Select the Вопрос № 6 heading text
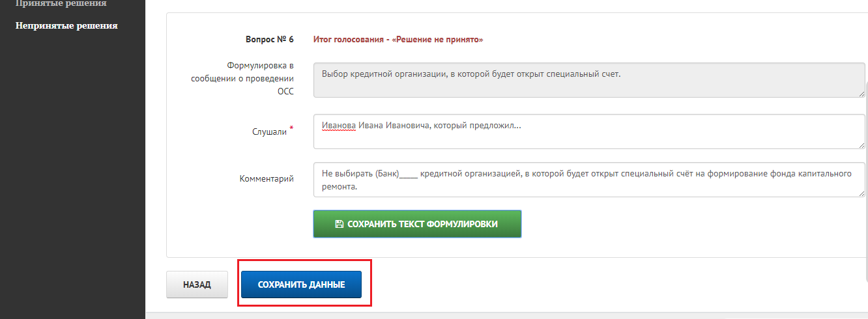This screenshot has height=319, width=868. (x=269, y=40)
